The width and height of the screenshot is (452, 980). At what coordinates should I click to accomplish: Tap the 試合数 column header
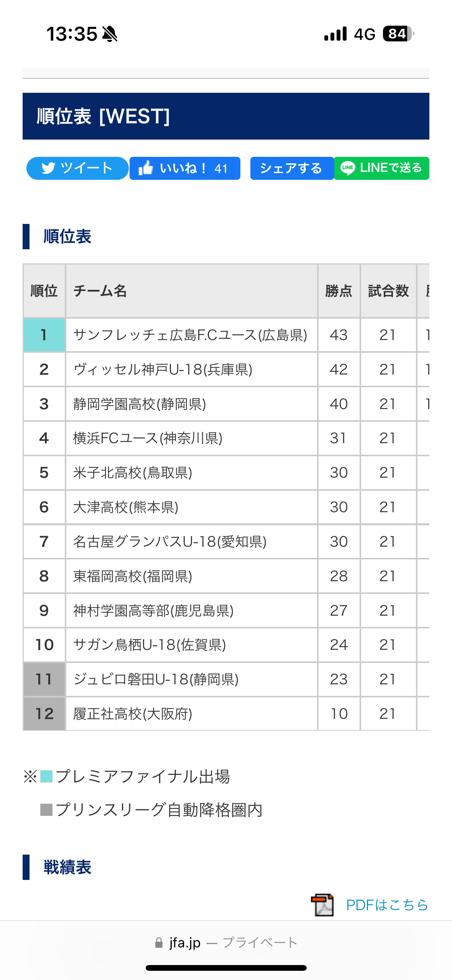click(388, 291)
